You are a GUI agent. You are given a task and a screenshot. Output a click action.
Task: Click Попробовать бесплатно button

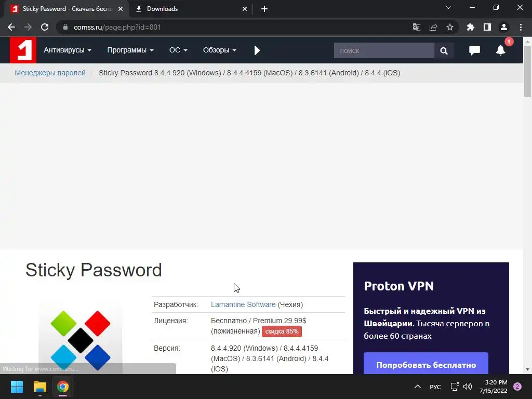coord(426,364)
